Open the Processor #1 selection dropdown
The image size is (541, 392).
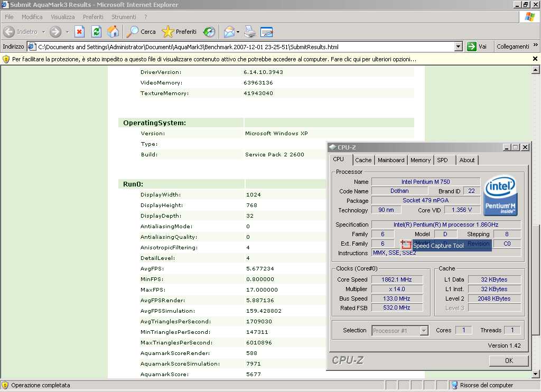point(424,331)
